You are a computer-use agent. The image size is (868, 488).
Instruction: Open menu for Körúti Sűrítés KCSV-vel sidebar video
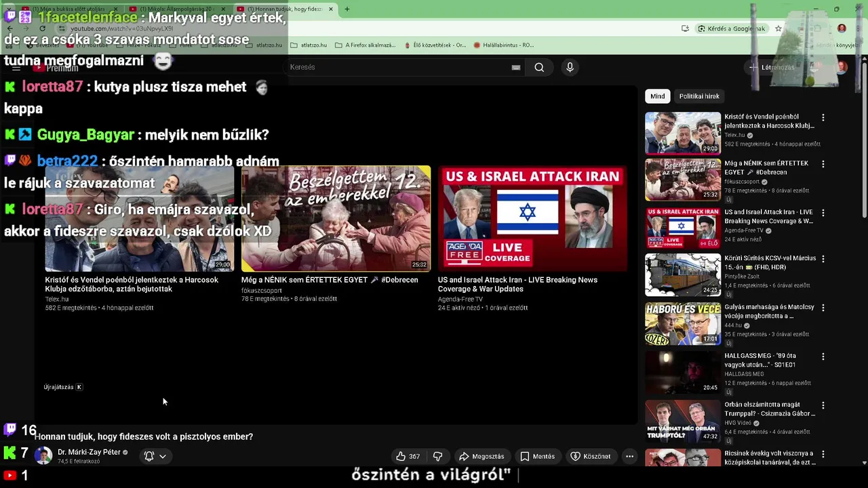coord(823,259)
